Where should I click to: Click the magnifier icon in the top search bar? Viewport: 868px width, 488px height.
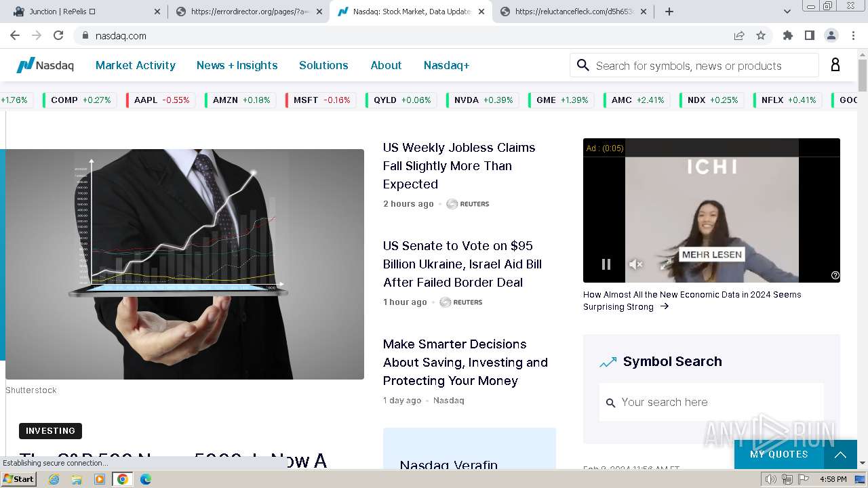pos(583,65)
